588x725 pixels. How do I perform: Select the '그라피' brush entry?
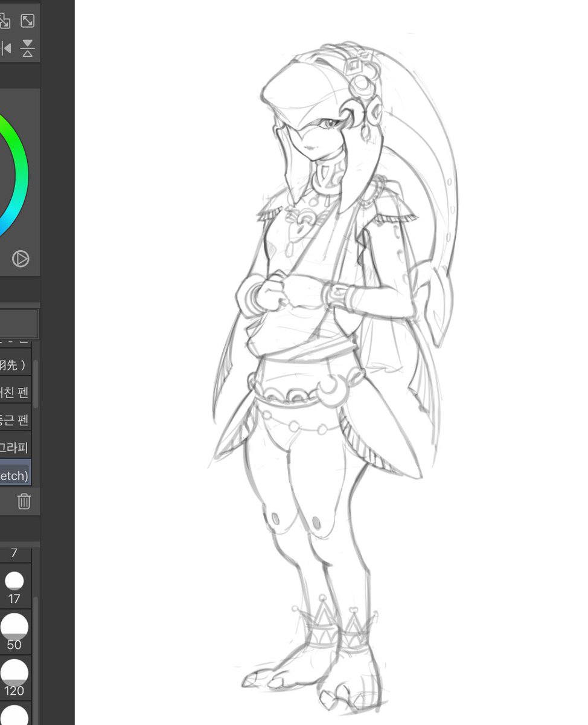click(x=16, y=448)
